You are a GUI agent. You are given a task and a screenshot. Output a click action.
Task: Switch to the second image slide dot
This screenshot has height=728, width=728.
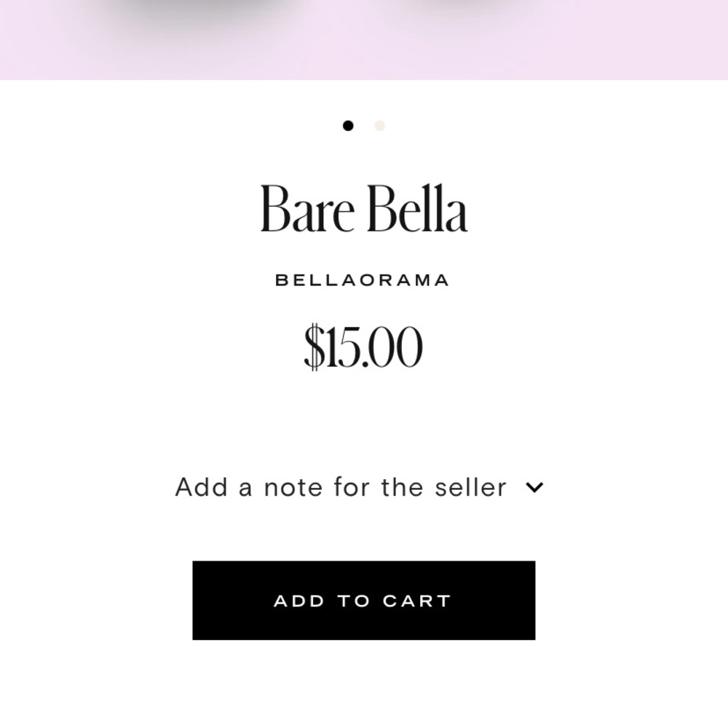[379, 126]
